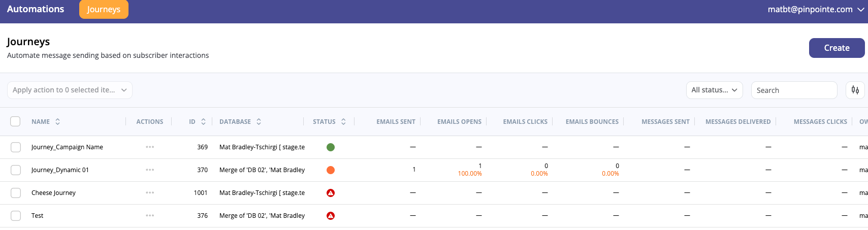Click the Emails Opens column header
Viewport: 868px width, 230px height.
tap(459, 122)
